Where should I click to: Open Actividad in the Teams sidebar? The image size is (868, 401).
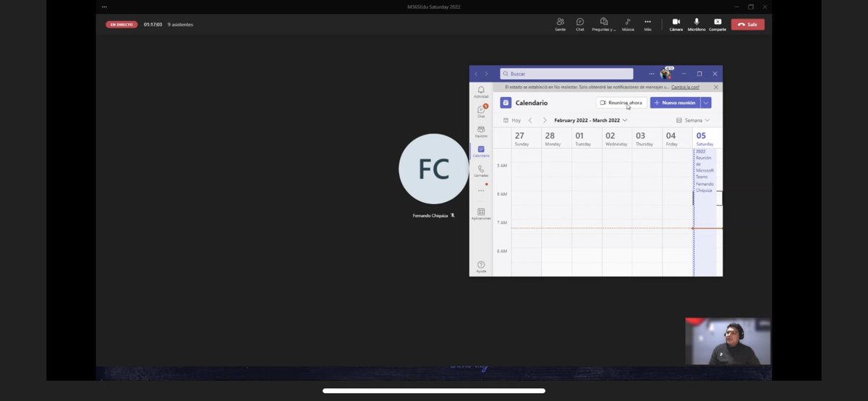481,92
